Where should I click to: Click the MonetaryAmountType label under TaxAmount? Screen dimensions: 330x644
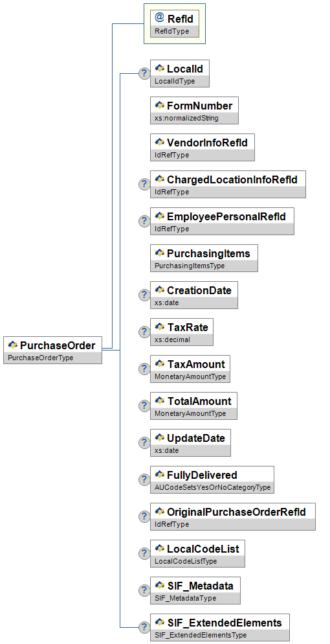[x=190, y=376]
